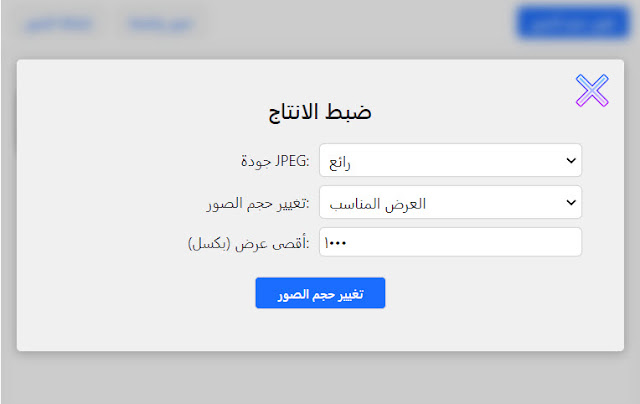The width and height of the screenshot is (640, 404).
Task: Click the blurred blue button behind the dialog
Action: point(573,23)
